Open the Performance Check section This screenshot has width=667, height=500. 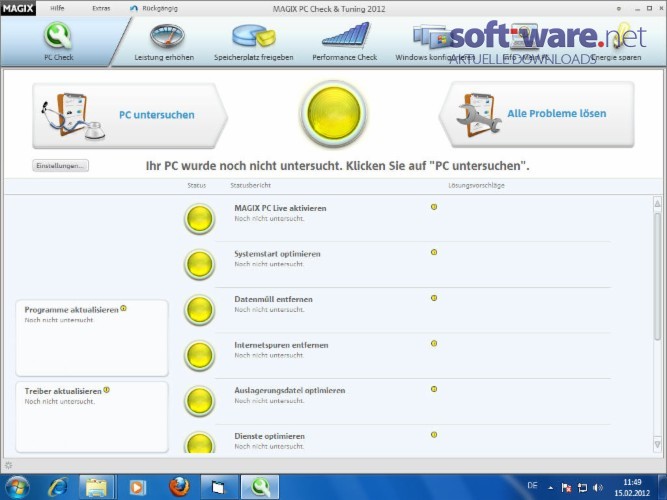point(345,43)
